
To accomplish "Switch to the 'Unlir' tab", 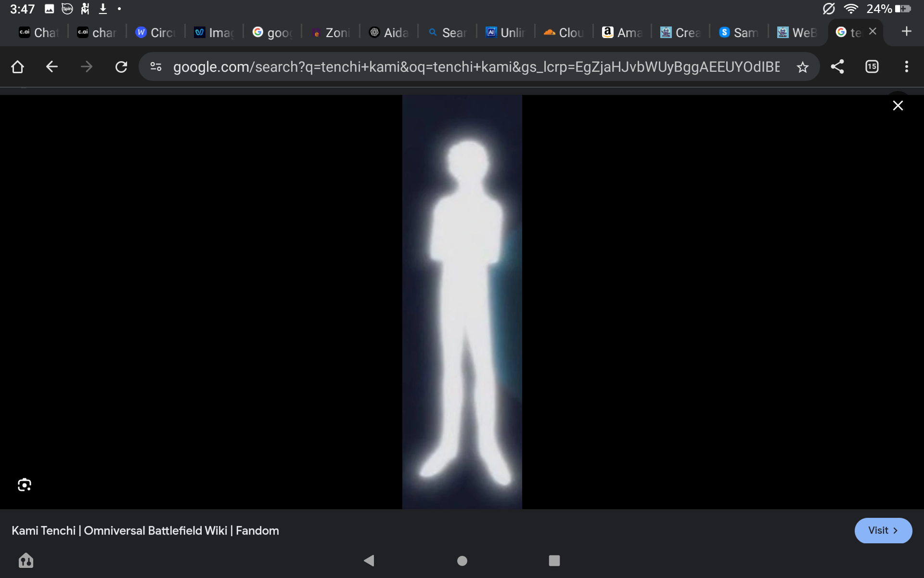I will 506,32.
